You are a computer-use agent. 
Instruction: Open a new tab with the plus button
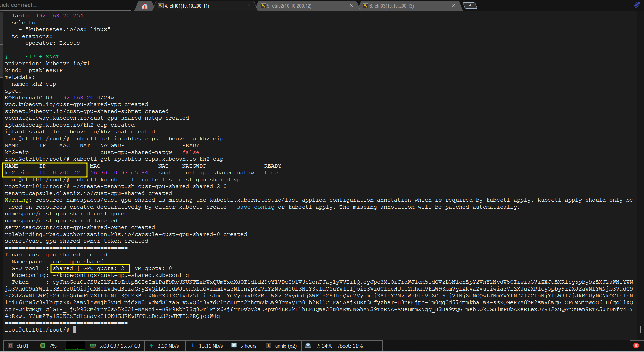click(x=470, y=5)
